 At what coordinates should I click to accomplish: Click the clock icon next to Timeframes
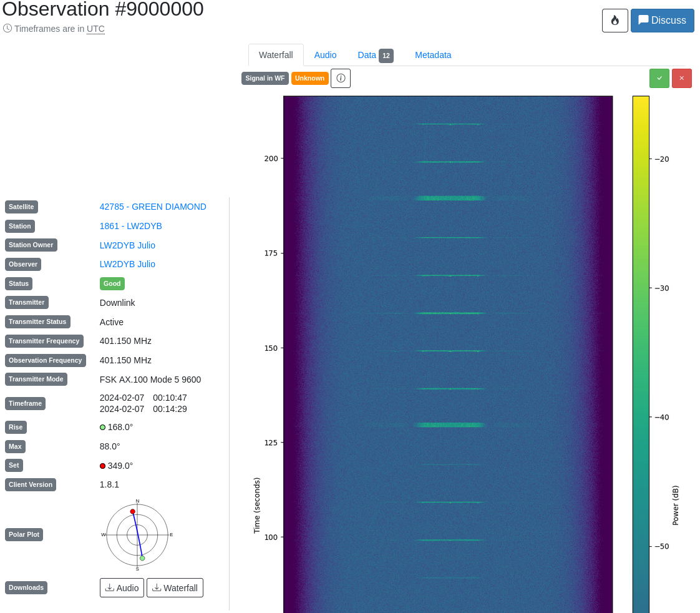(x=6, y=28)
